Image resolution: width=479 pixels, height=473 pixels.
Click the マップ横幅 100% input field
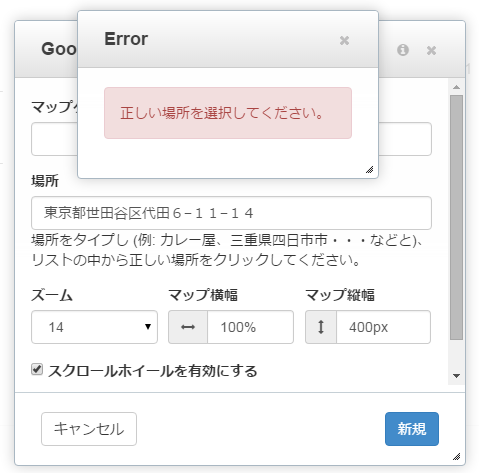250,327
